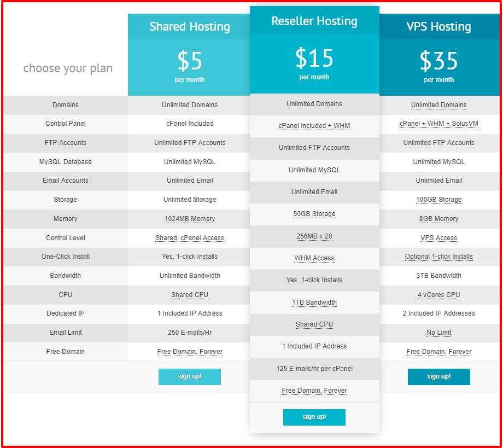Click the 256MB x 20 link
503x448 pixels.
[x=314, y=236]
